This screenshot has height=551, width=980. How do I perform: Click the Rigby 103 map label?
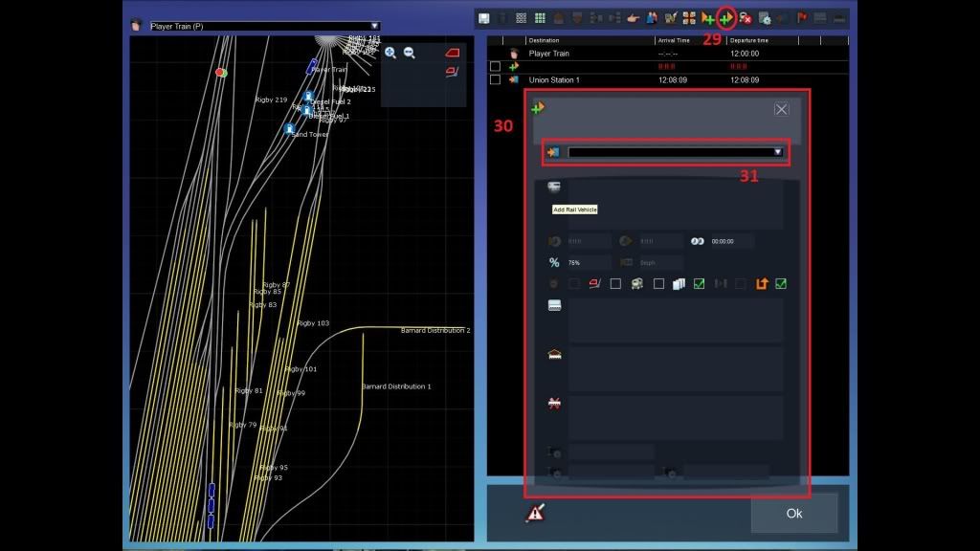pyautogui.click(x=313, y=323)
